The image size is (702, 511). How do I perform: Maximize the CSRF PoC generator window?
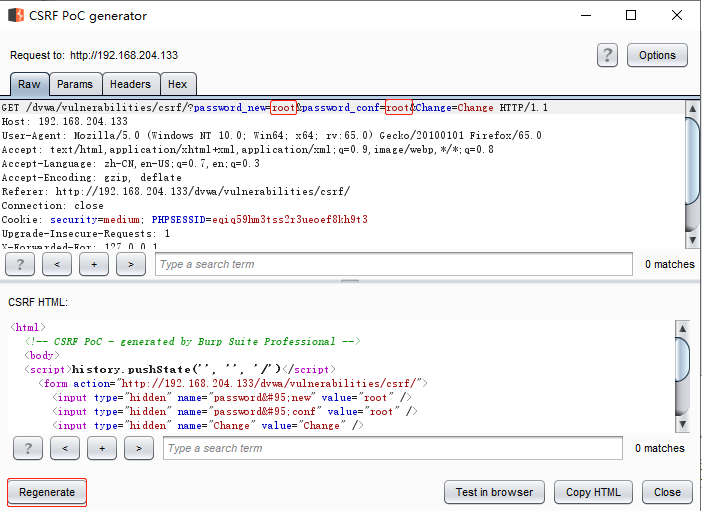pyautogui.click(x=631, y=15)
